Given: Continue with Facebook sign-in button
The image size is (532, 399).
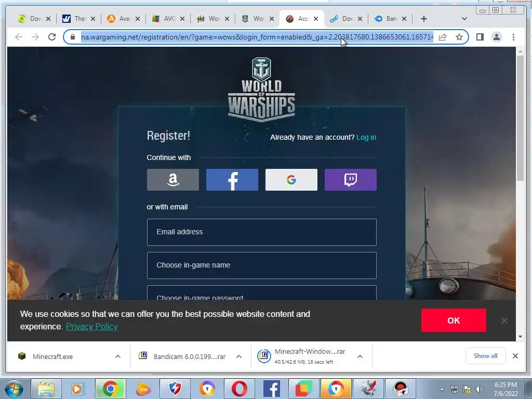Looking at the screenshot, I should coord(232,179).
